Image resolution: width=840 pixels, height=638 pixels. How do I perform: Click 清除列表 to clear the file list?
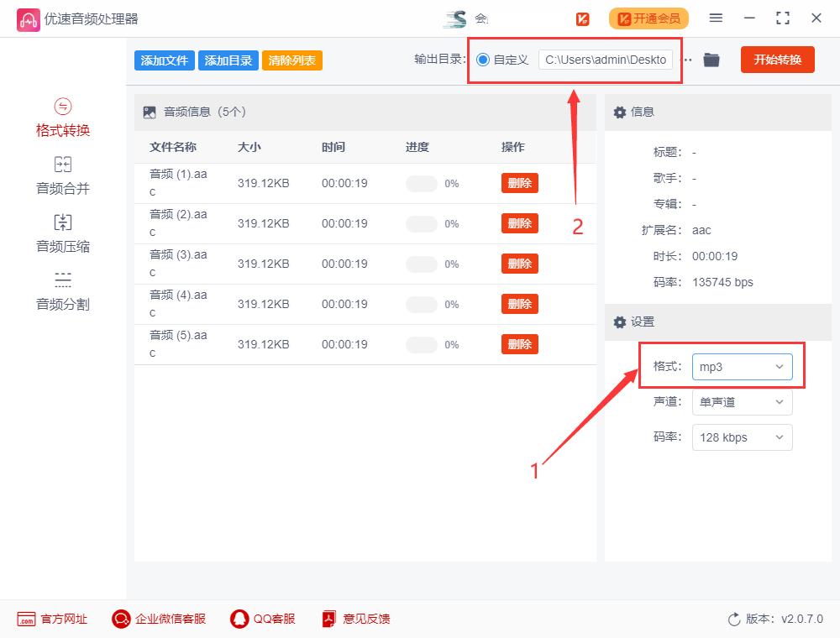(291, 60)
